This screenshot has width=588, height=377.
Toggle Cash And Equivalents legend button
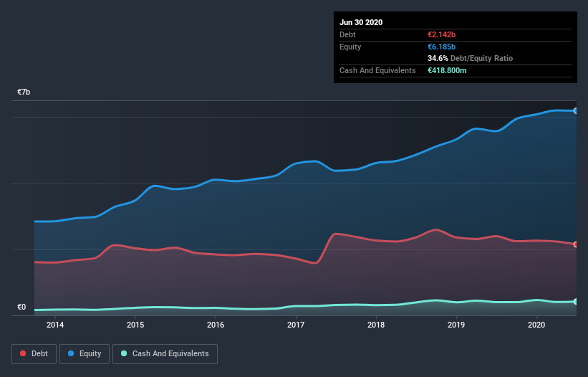pos(165,354)
